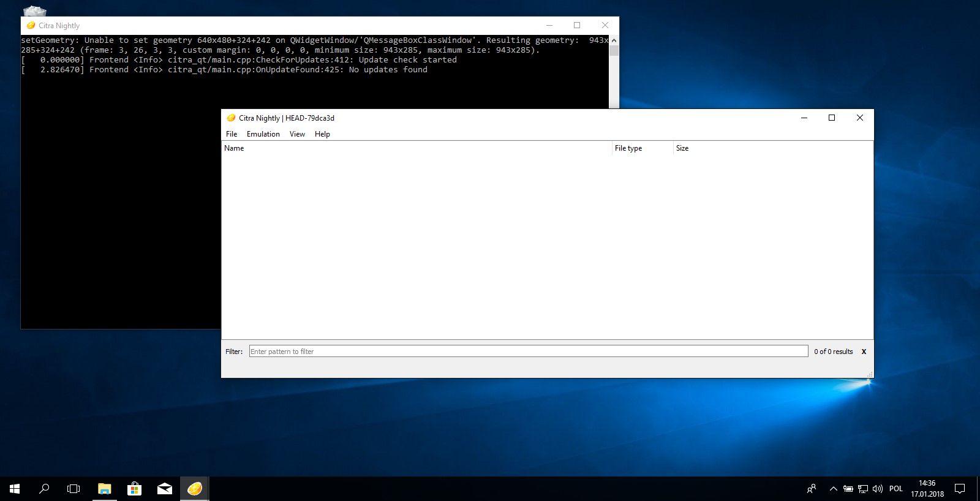Open File Explorer from taskbar
Screen dimensions: 980x501
pos(105,489)
